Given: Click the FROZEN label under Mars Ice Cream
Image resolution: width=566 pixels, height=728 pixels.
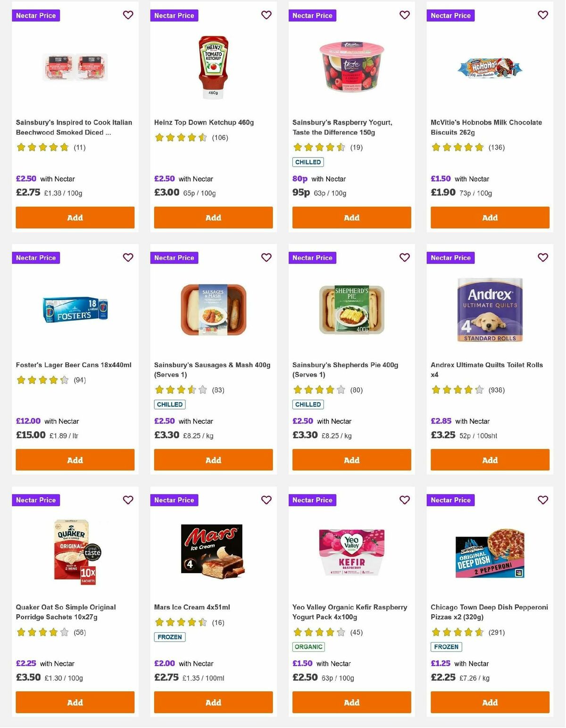Looking at the screenshot, I should pyautogui.click(x=169, y=637).
